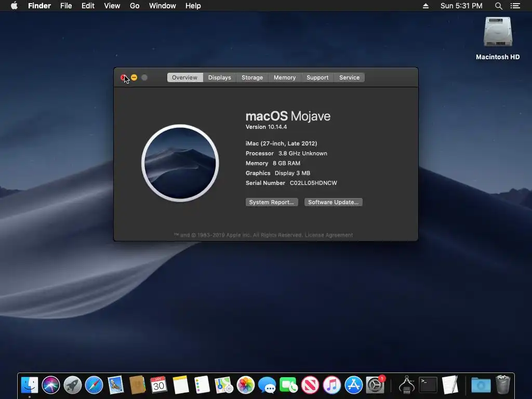
Task: Open Launchpad rocket icon
Action: (73, 385)
